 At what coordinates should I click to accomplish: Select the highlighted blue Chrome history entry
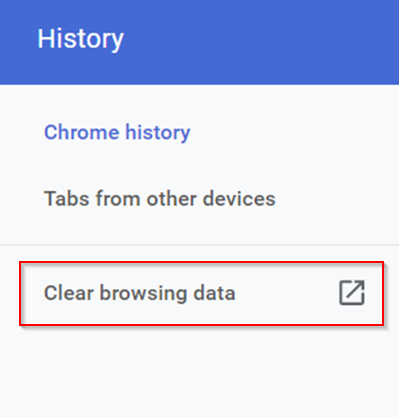pos(117,132)
